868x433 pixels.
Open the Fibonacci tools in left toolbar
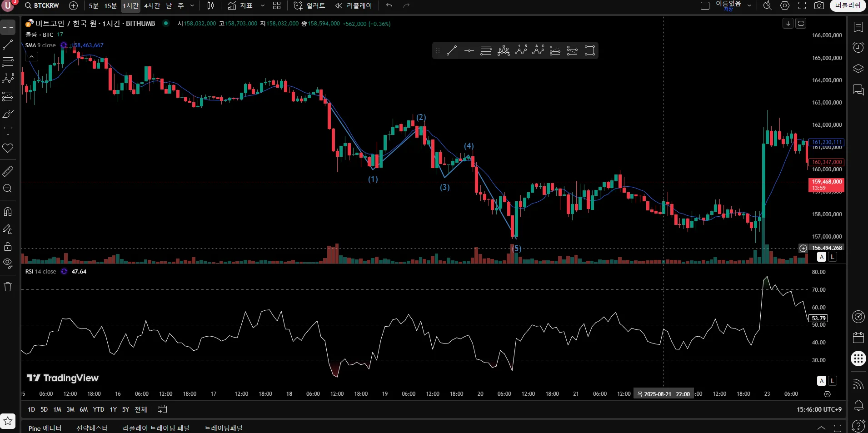tap(8, 61)
